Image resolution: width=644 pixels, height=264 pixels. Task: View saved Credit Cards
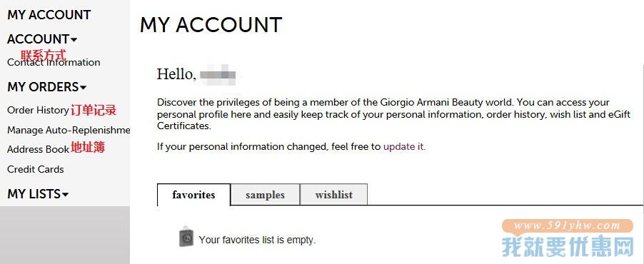tap(36, 169)
